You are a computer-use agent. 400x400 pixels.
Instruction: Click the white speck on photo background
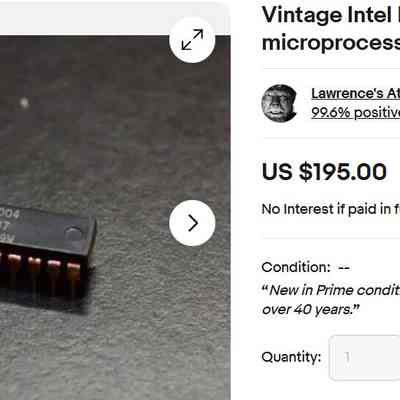click(x=24, y=103)
